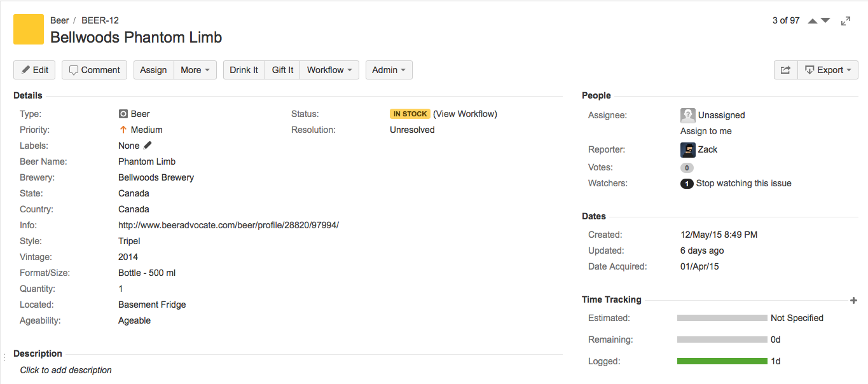Click the 3 of 97 pager text

(786, 20)
